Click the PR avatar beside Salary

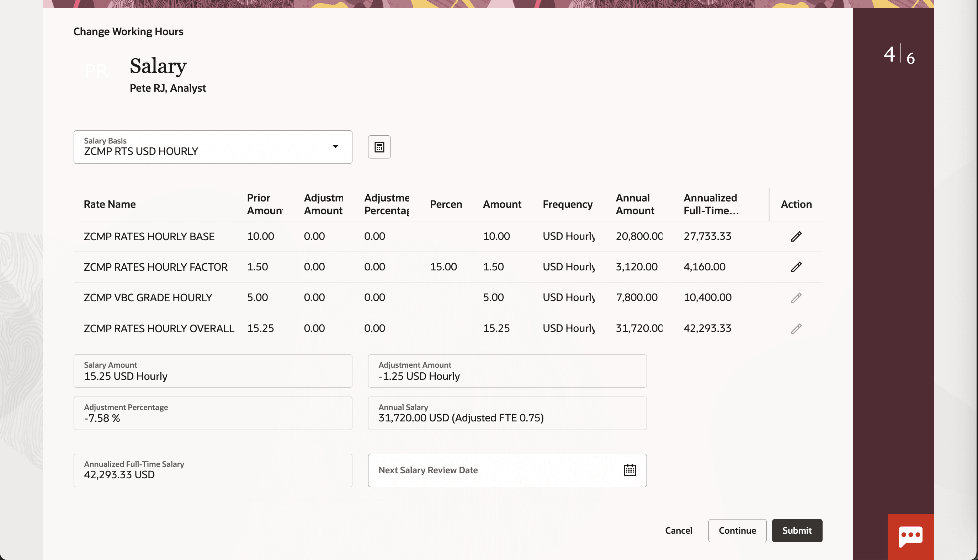96,71
